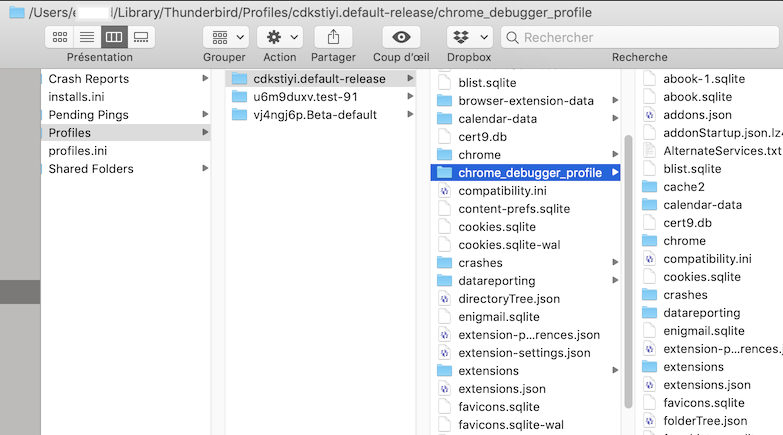Select the vj4ngj6p.Beta-default folder
The height and width of the screenshot is (435, 783).
[314, 115]
